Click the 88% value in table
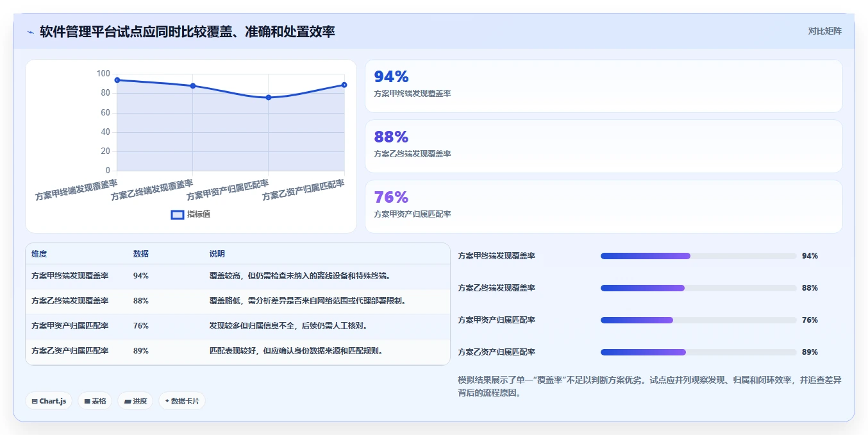Screen dimensions: 868x435 [x=141, y=301]
